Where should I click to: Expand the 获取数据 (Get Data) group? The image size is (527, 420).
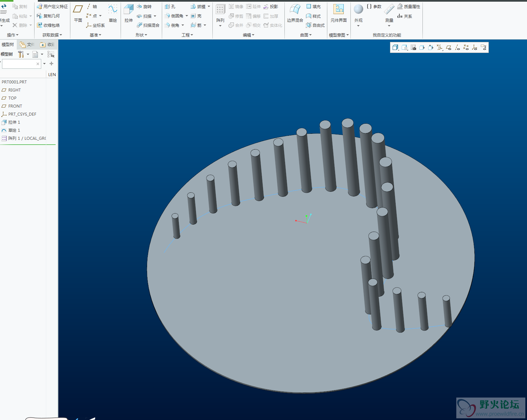click(52, 35)
